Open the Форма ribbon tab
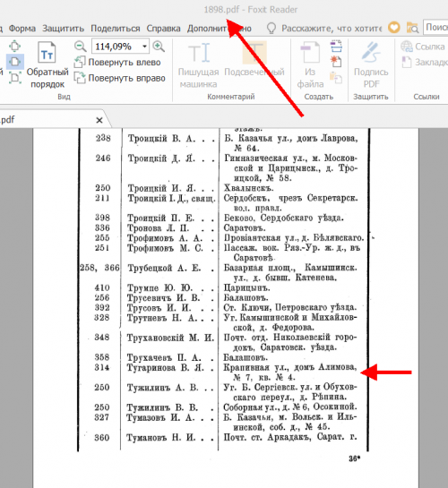 tap(22, 29)
